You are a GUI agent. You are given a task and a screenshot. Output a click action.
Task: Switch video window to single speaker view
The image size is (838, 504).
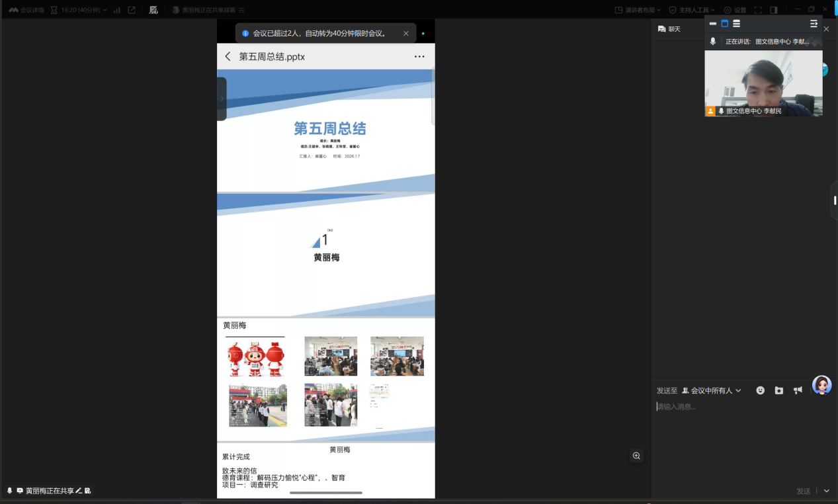(724, 23)
